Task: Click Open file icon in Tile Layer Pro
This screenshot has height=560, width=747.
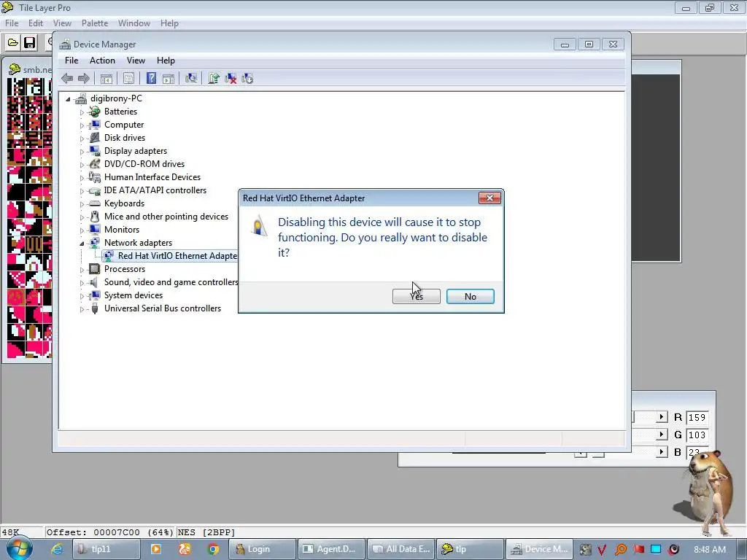Action: pos(13,43)
